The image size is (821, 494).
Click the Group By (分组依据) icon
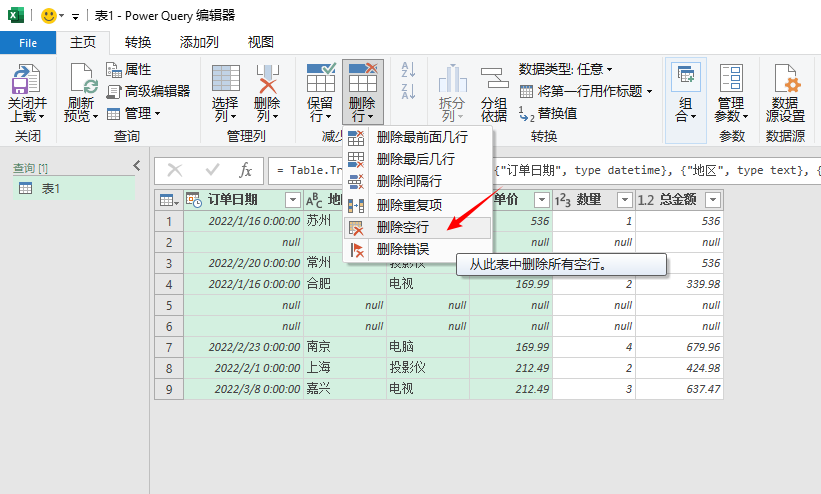point(494,79)
